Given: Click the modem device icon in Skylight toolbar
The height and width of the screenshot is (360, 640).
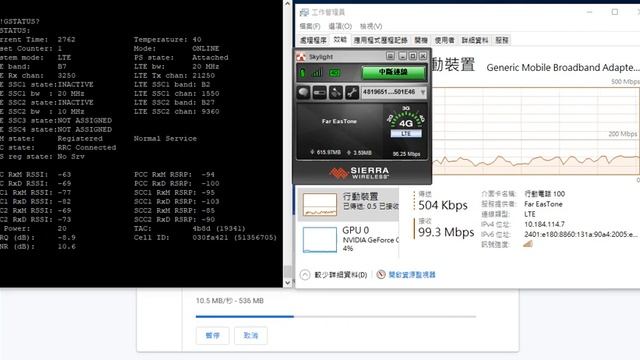Looking at the screenshot, I should (x=320, y=92).
